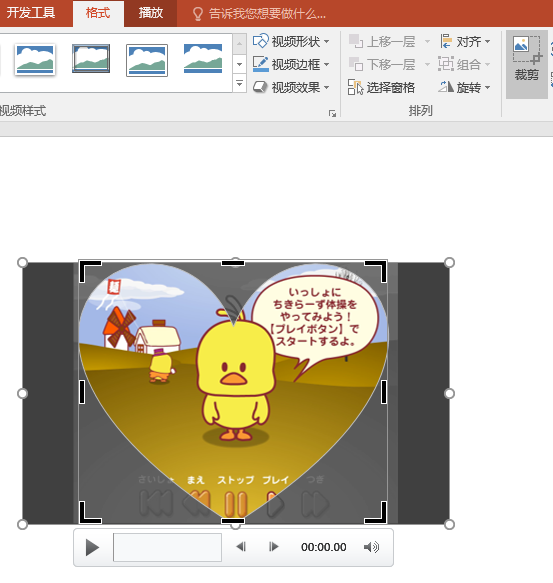Apply the third video style with thin border
Screen dimensions: 553x583
pyautogui.click(x=147, y=60)
